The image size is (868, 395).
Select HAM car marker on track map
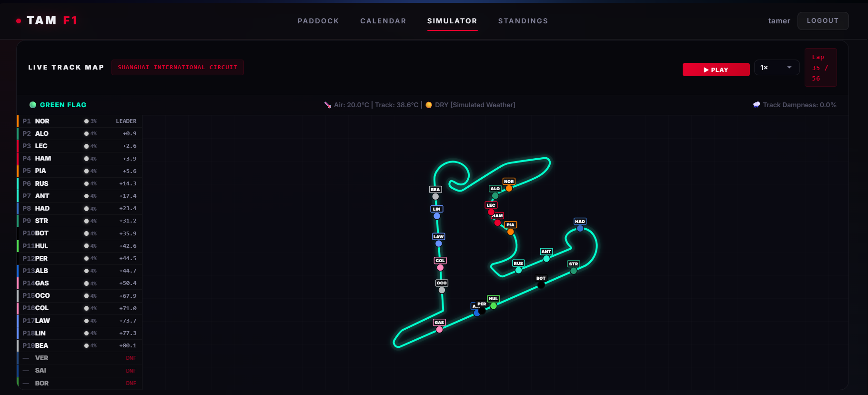497,223
